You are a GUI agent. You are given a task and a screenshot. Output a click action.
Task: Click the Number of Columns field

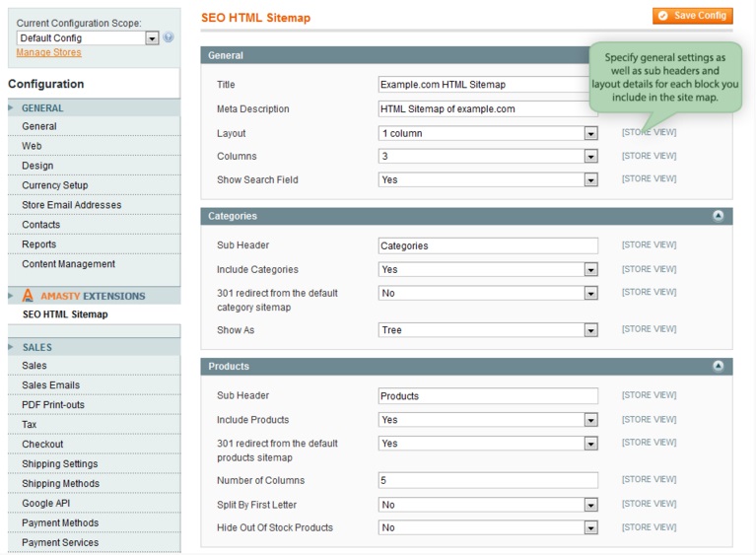point(488,481)
